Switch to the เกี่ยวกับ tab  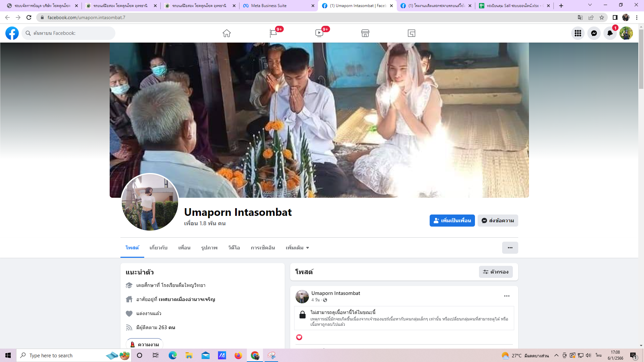pos(158,248)
